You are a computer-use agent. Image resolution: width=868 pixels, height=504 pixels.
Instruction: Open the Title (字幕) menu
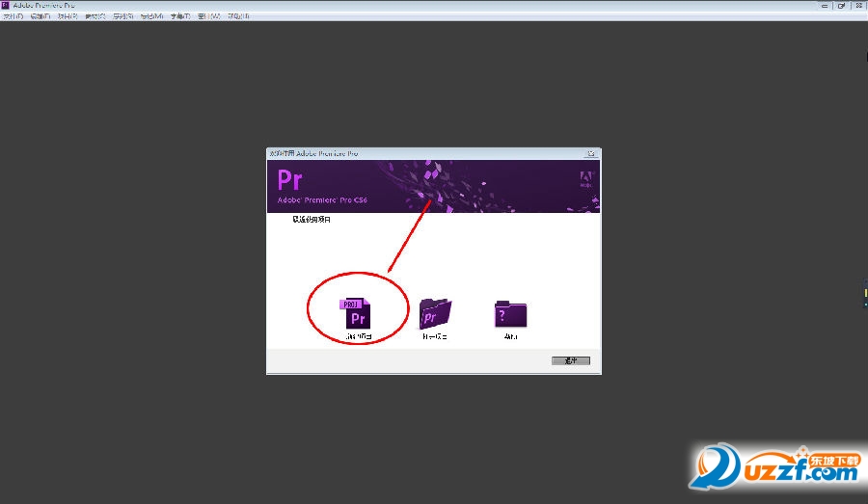point(180,16)
